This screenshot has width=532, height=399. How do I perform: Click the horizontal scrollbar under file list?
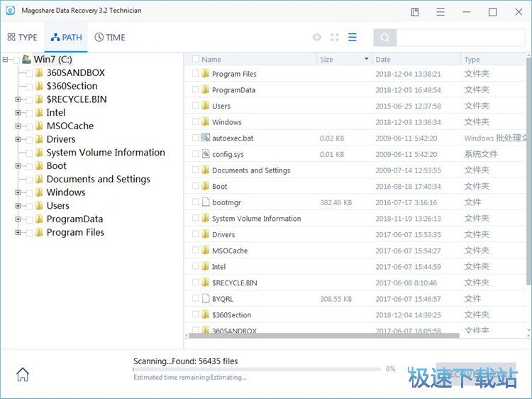[x=324, y=336]
